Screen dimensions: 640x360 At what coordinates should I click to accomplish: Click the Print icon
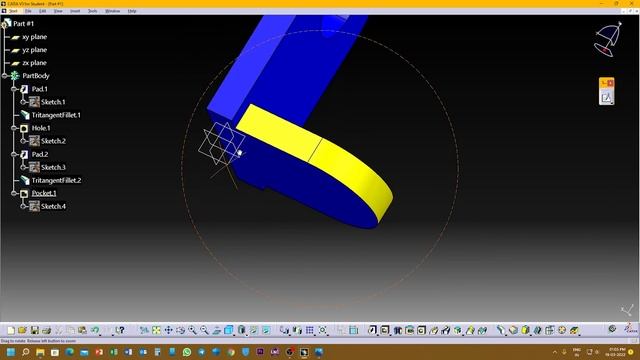tap(47, 330)
